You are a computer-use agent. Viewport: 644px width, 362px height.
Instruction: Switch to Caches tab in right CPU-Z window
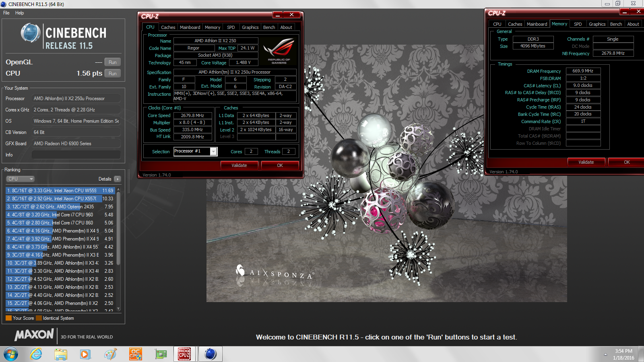[515, 24]
